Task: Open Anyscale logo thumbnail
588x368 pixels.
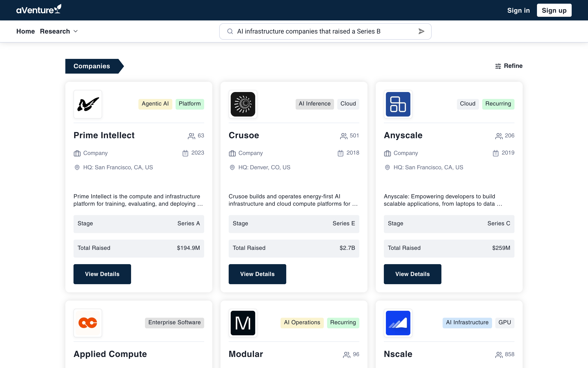Action: (x=398, y=104)
